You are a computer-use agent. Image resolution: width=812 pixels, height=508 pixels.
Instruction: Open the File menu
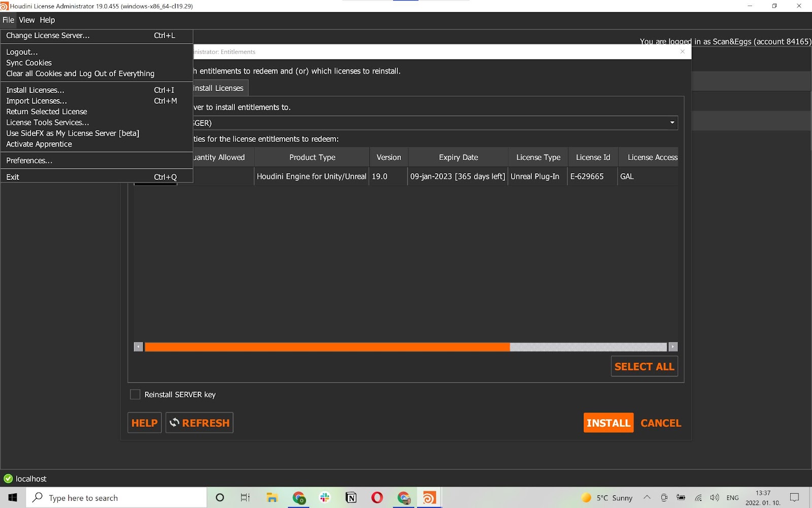point(8,20)
